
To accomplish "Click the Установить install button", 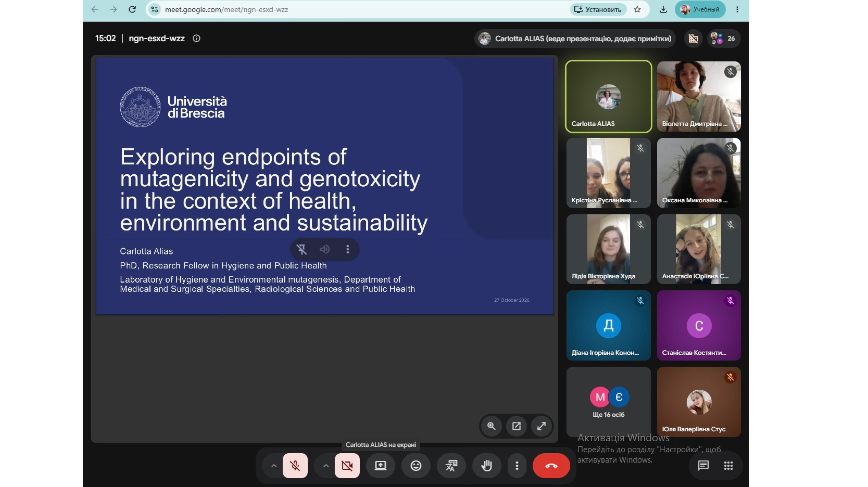I will pos(598,9).
